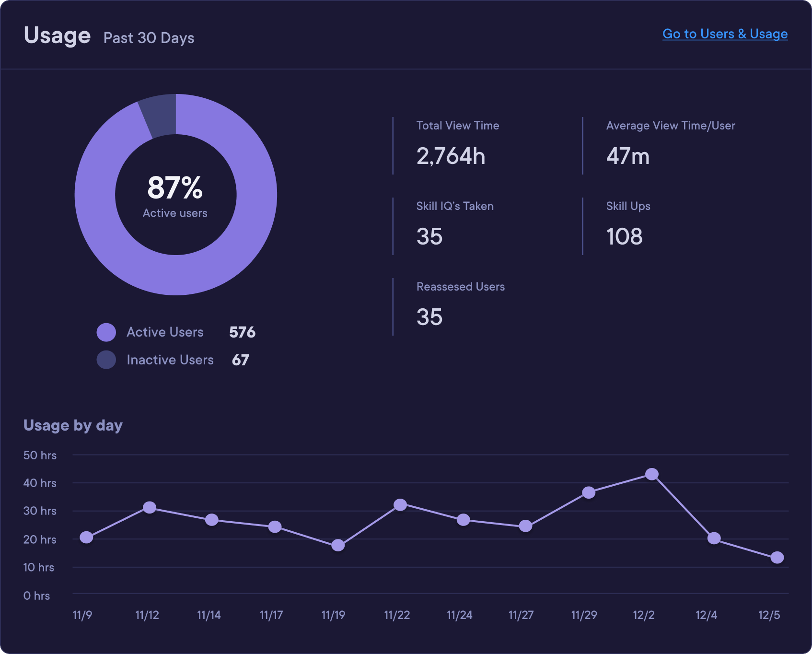Select the 11/22 date axis label
The width and height of the screenshot is (812, 654).
396,615
